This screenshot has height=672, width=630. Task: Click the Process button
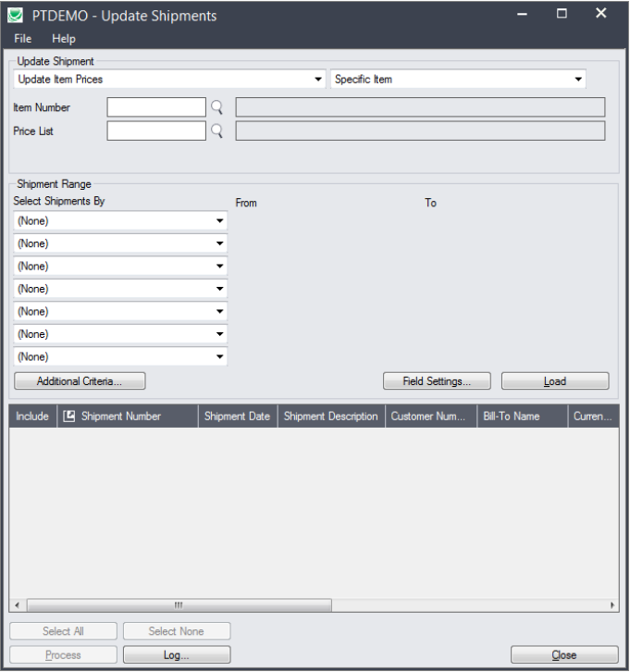tap(64, 654)
